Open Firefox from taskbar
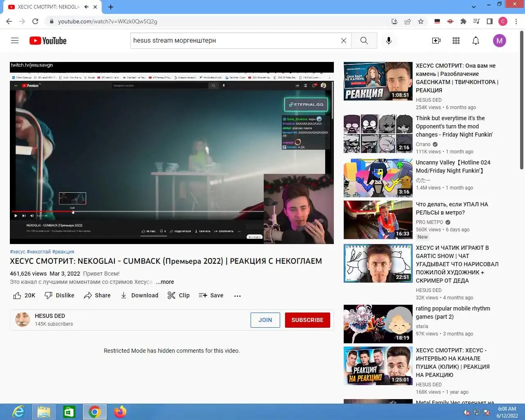Image resolution: width=525 pixels, height=420 pixels. click(x=120, y=412)
